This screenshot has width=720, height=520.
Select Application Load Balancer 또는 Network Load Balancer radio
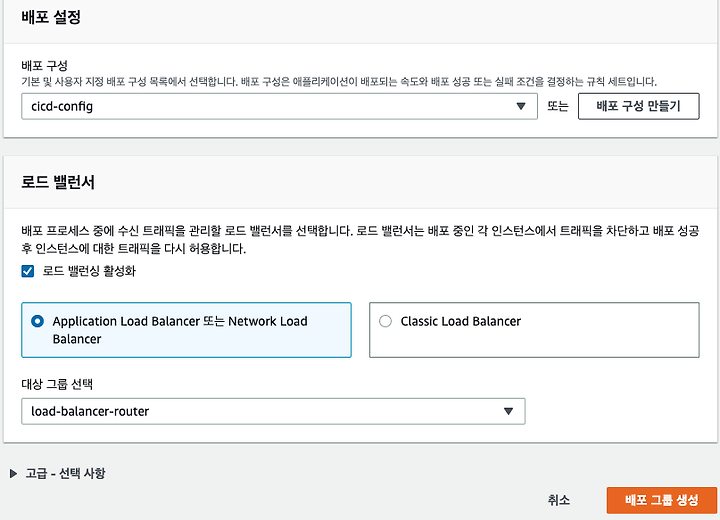coord(37,321)
